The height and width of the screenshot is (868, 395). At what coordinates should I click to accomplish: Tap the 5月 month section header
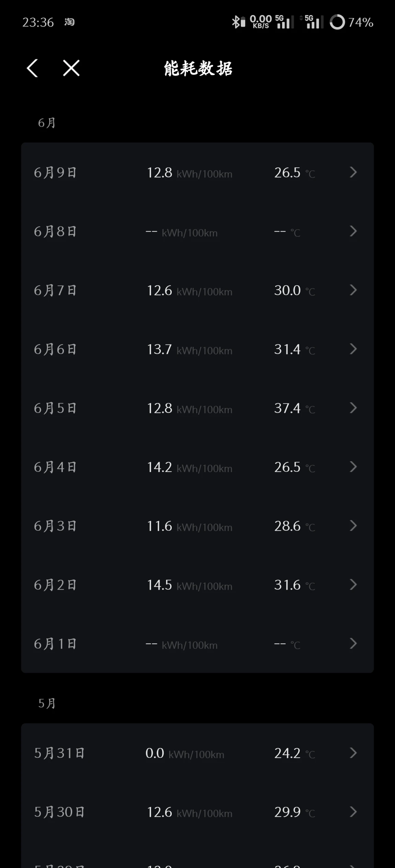(47, 704)
